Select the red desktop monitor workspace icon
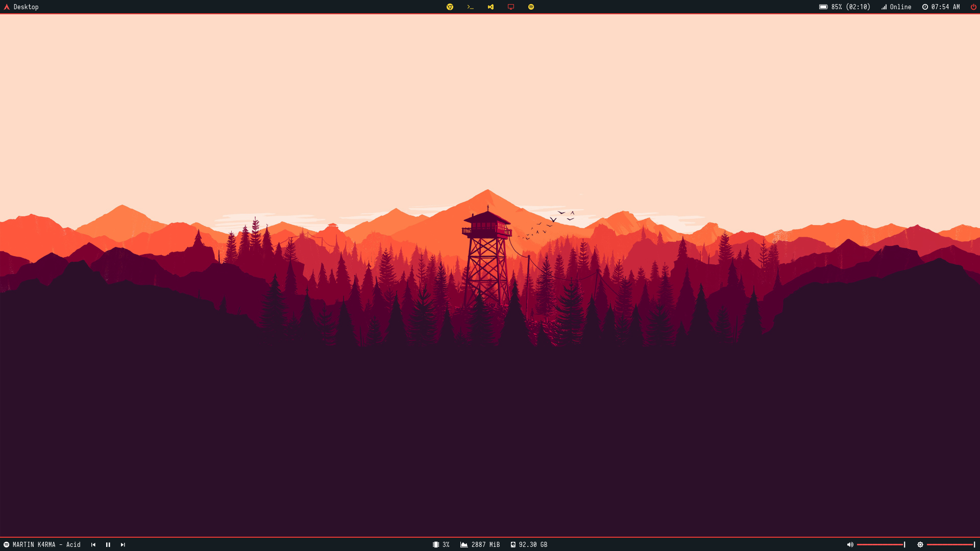Screen dimensions: 980x551 click(x=511, y=7)
